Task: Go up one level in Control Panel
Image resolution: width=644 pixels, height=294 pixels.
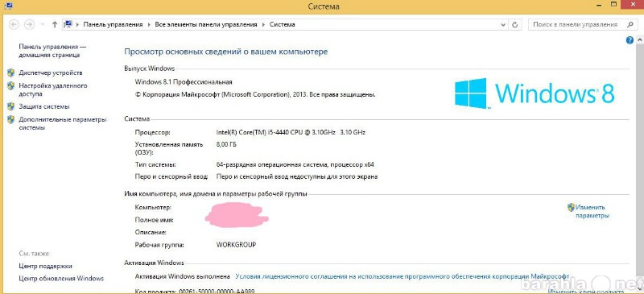Action: pos(55,25)
